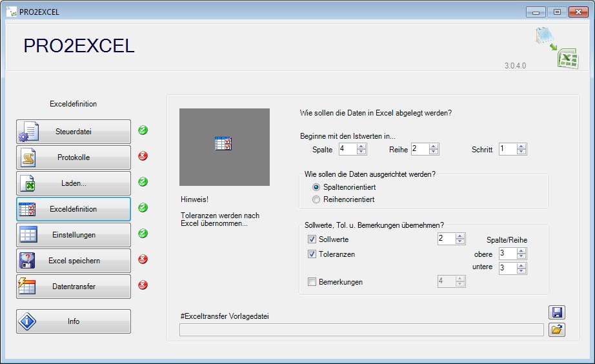Click the Einstellungen grid icon
Image resolution: width=595 pixels, height=364 pixels.
point(28,234)
